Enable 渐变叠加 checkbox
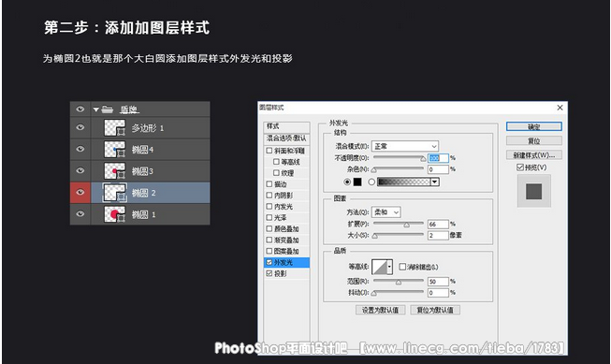This screenshot has width=611, height=364. pyautogui.click(x=269, y=240)
